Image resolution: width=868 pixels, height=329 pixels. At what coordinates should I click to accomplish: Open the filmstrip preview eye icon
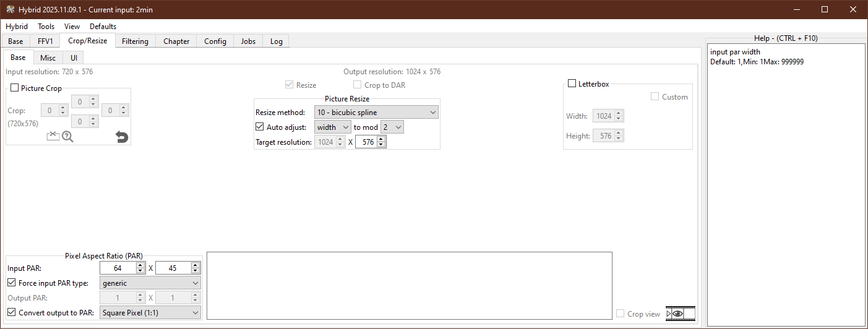(x=680, y=314)
